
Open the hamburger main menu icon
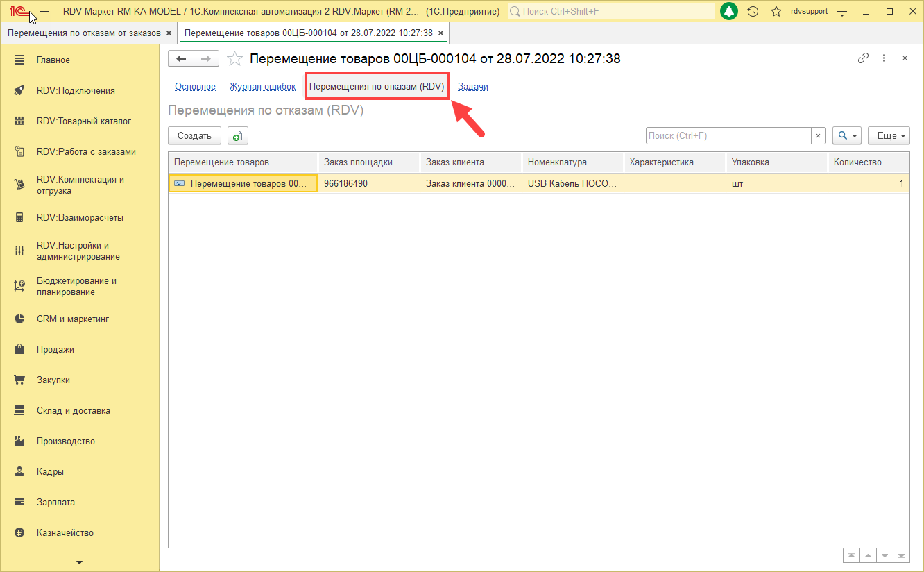(44, 12)
